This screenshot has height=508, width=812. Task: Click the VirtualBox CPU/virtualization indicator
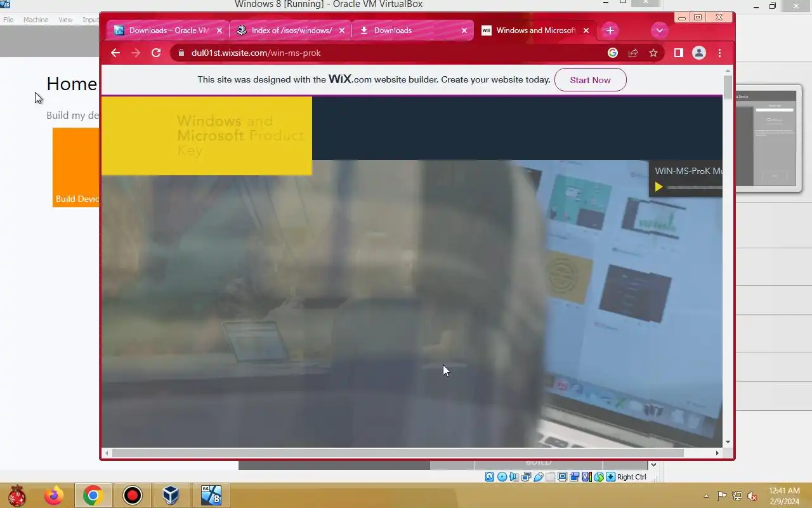coord(586,477)
